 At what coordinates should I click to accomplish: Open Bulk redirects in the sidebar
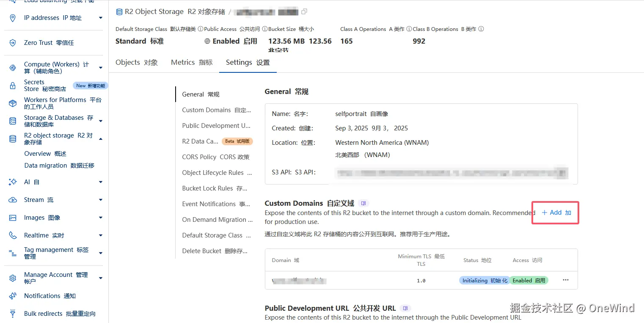60,314
